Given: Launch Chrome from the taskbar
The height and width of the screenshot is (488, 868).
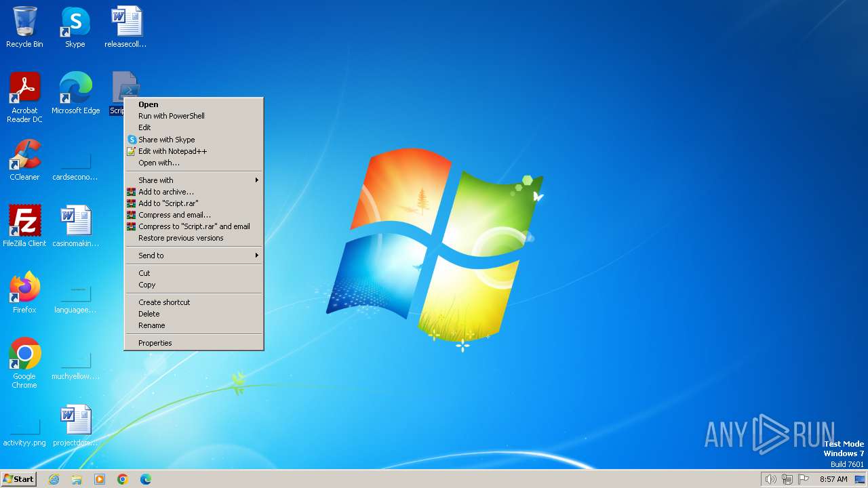Looking at the screenshot, I should pos(123,479).
